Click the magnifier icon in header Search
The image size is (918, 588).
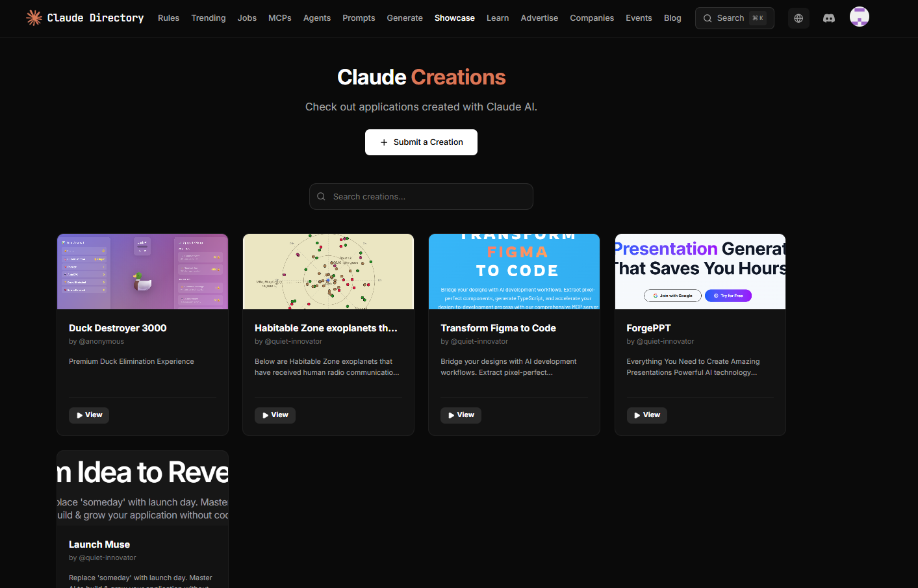(708, 18)
